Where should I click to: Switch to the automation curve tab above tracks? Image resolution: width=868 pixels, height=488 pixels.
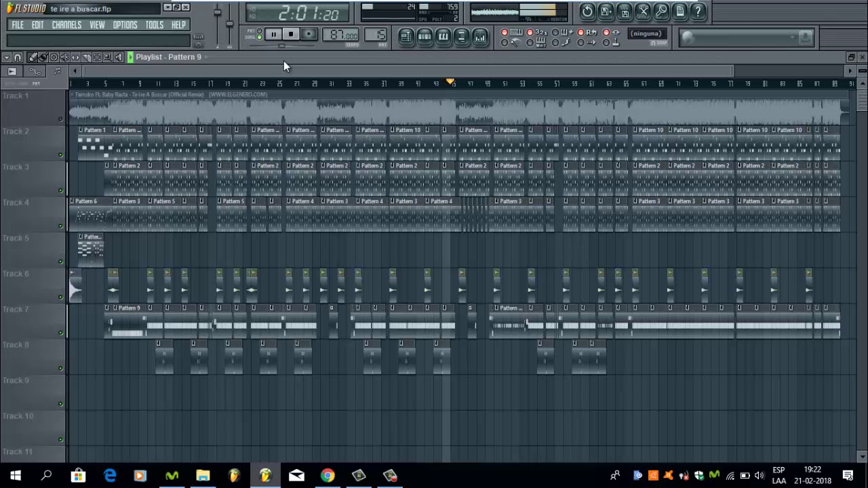(35, 71)
